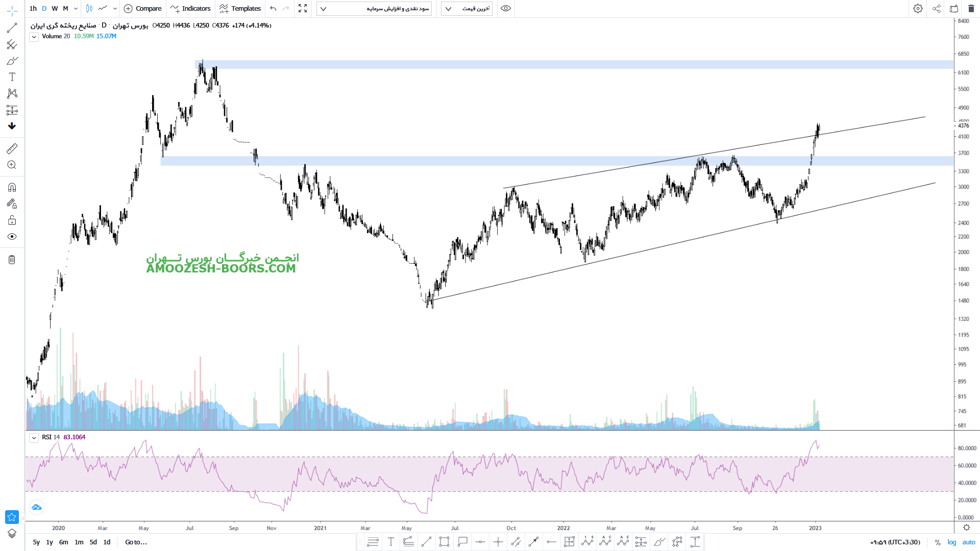Open the Indicators dialog
The image size is (980, 551).
click(190, 9)
